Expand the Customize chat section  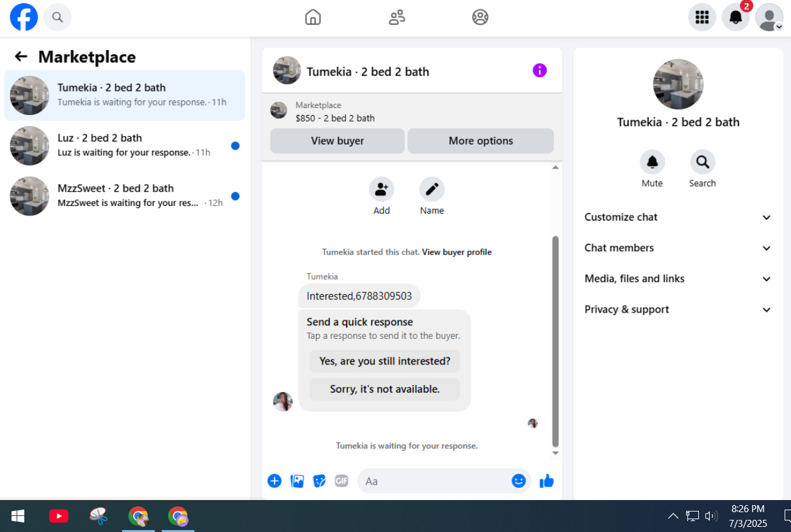pos(678,217)
